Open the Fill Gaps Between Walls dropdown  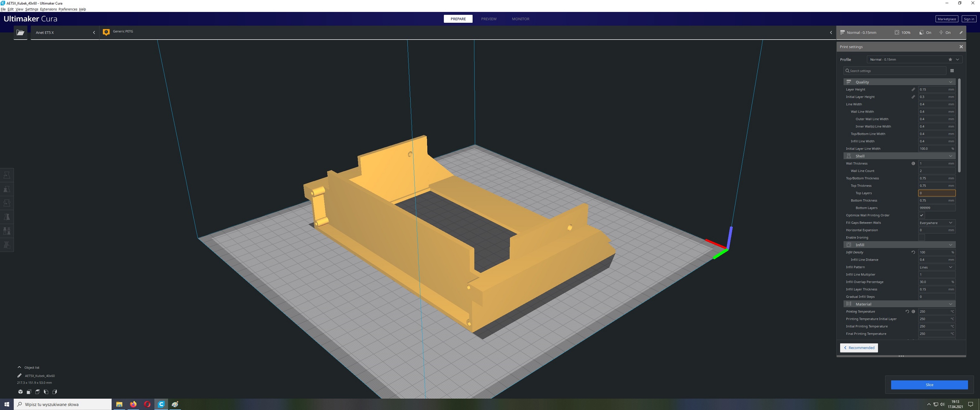click(x=937, y=223)
